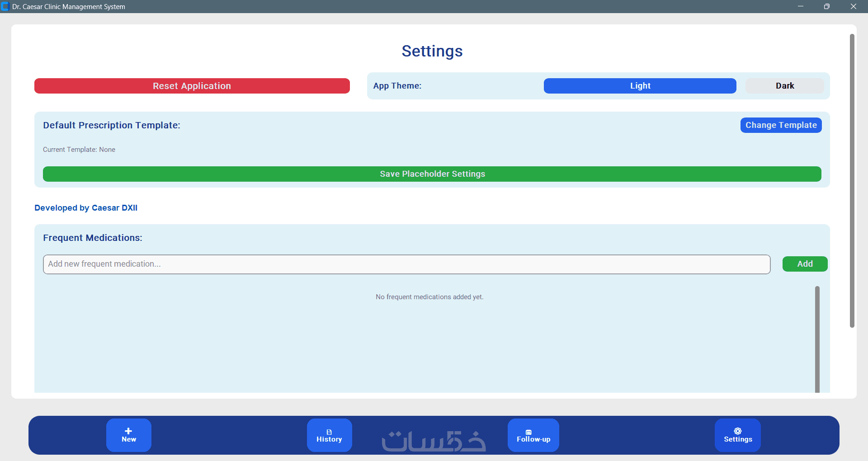868x461 pixels.
Task: Minimize the clinic management window
Action: pos(801,6)
